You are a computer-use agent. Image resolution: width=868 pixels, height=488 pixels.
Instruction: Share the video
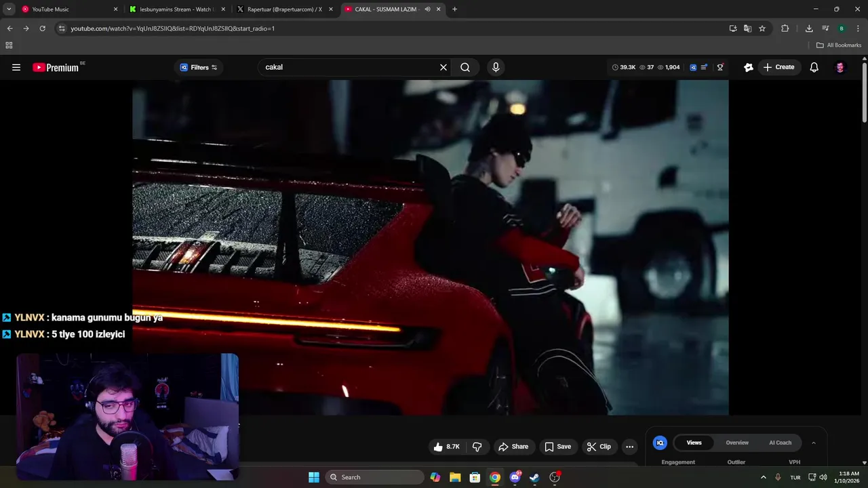(513, 447)
